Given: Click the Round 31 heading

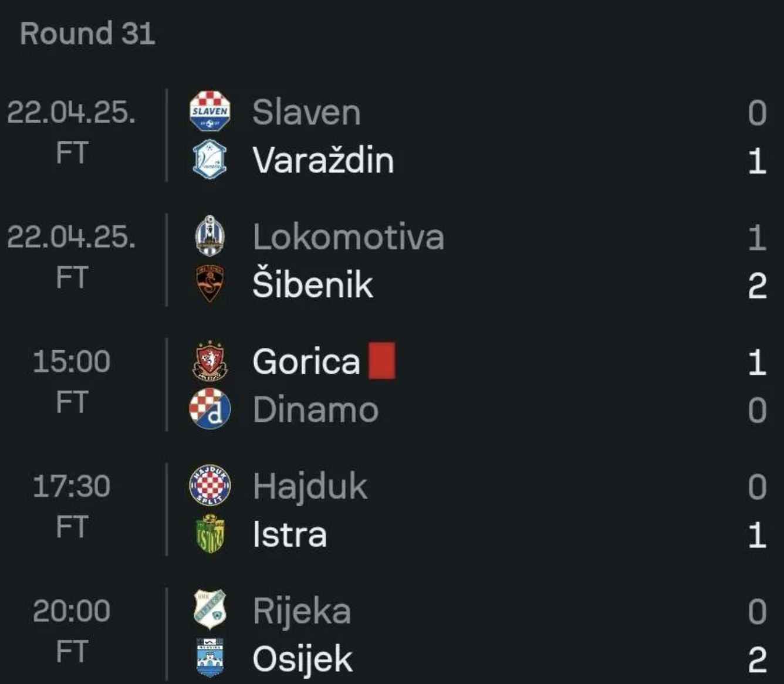Looking at the screenshot, I should [87, 33].
